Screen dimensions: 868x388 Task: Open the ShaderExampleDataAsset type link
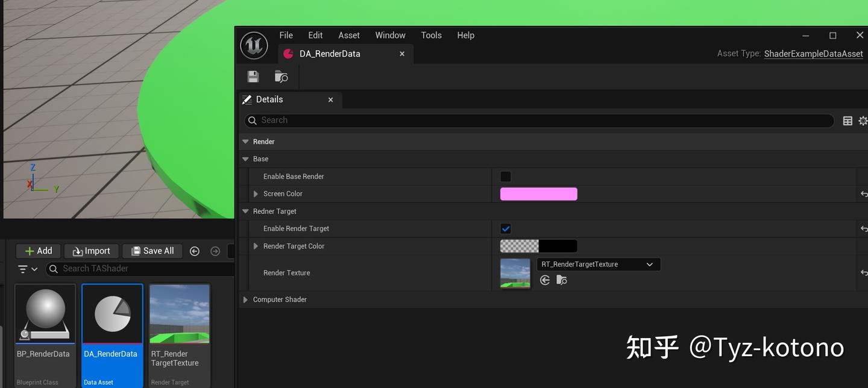pos(813,54)
